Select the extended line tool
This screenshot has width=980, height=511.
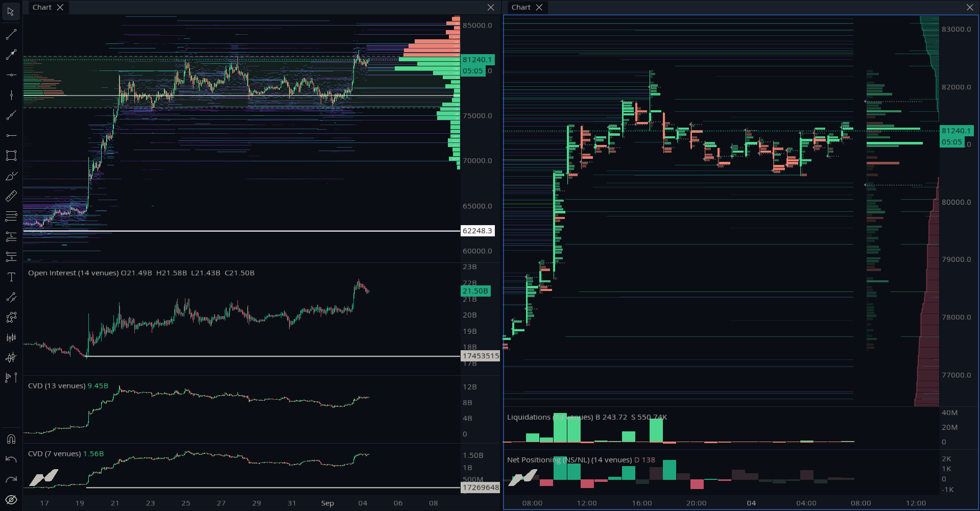pos(11,115)
